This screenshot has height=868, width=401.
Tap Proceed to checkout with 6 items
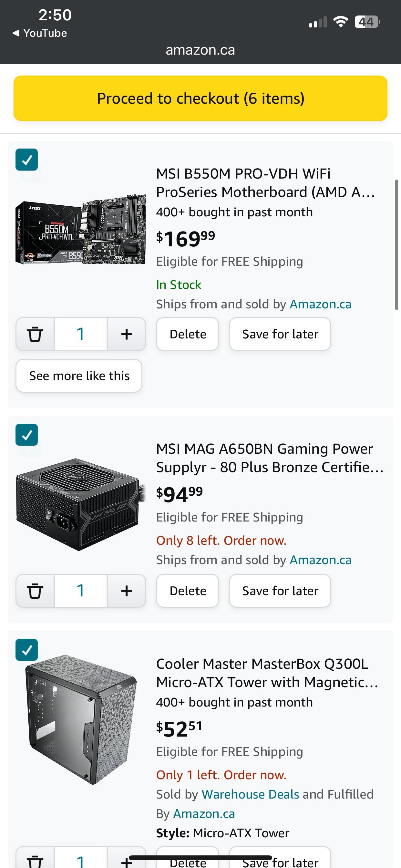coord(200,98)
